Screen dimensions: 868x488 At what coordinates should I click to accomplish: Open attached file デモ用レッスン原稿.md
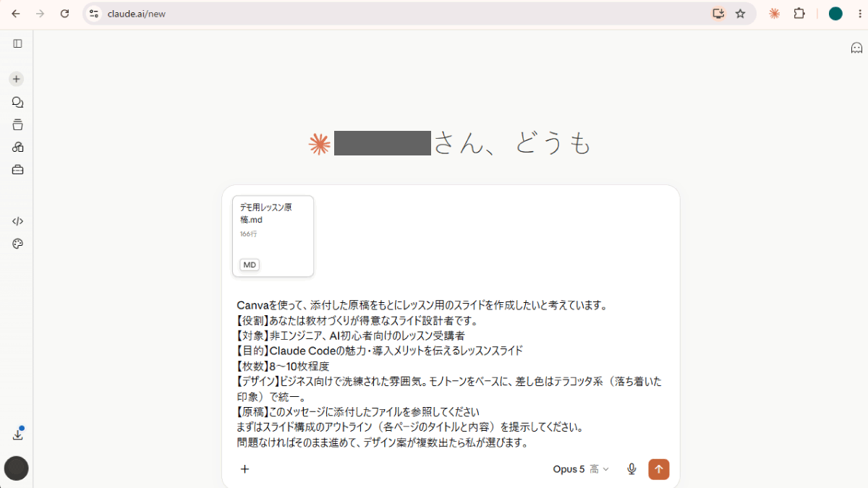(x=273, y=236)
